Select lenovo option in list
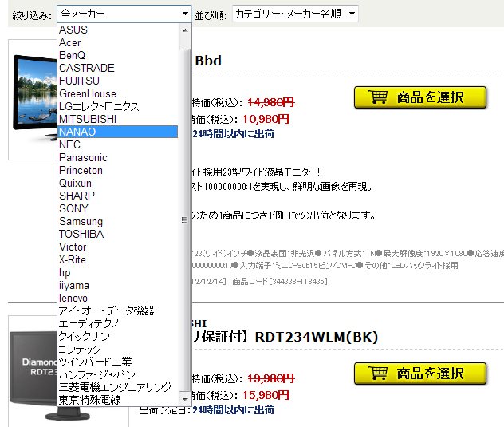Screen dimensions: 504x427 (x=118, y=298)
